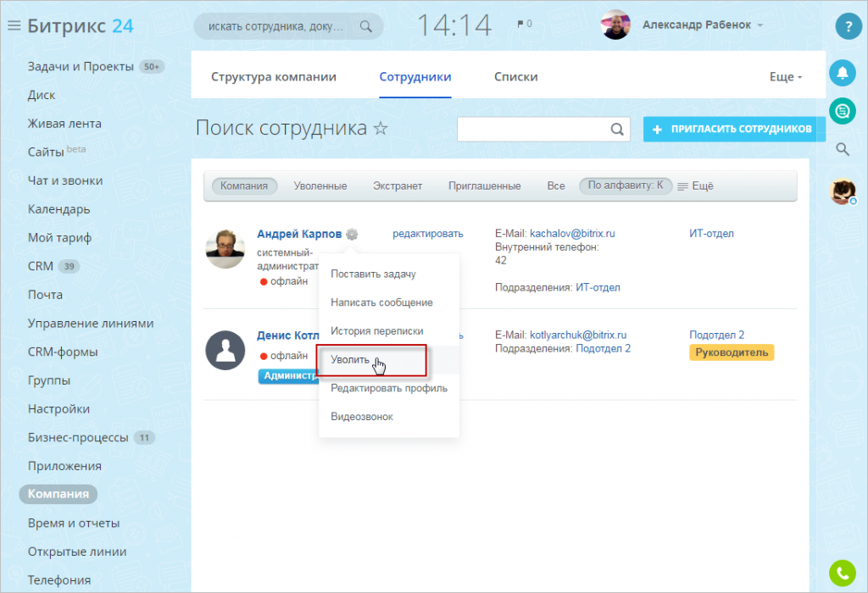Click the kotlyarchuk@bitrix.ru email link
Screen dimensions: 868x593
[x=578, y=335]
